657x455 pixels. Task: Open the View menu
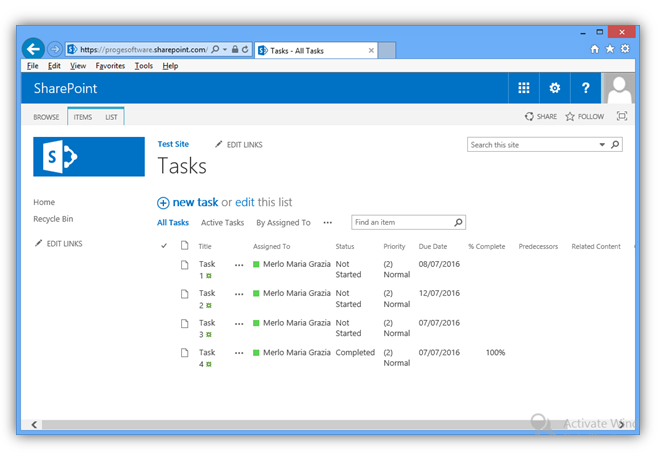[x=78, y=66]
